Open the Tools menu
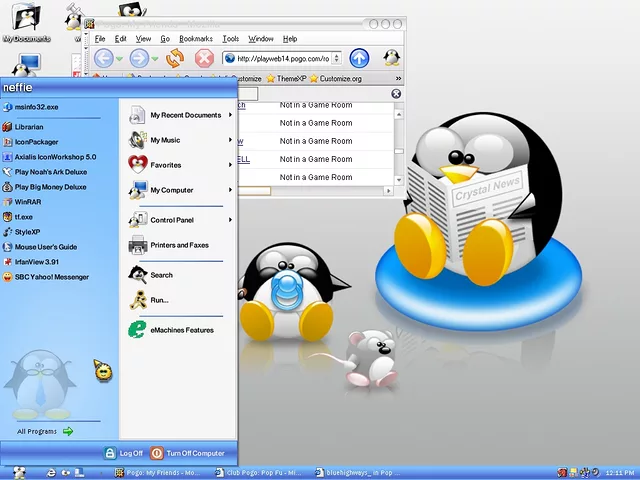Viewport: 640px width, 480px height. [x=230, y=39]
